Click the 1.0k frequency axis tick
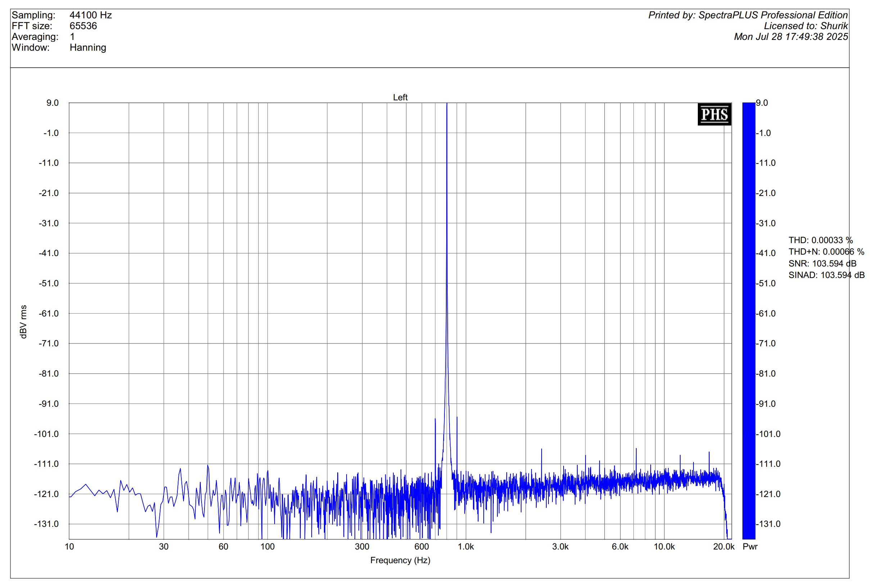Image resolution: width=872 pixels, height=588 pixels. pyautogui.click(x=466, y=547)
